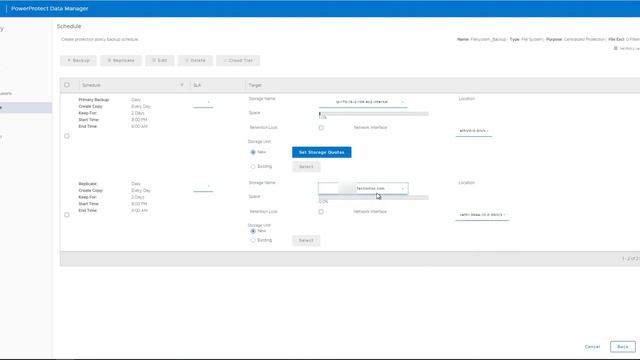Click the Space usage bar for the Replicate row
The width and height of the screenshot is (640, 360).
(x=373, y=198)
